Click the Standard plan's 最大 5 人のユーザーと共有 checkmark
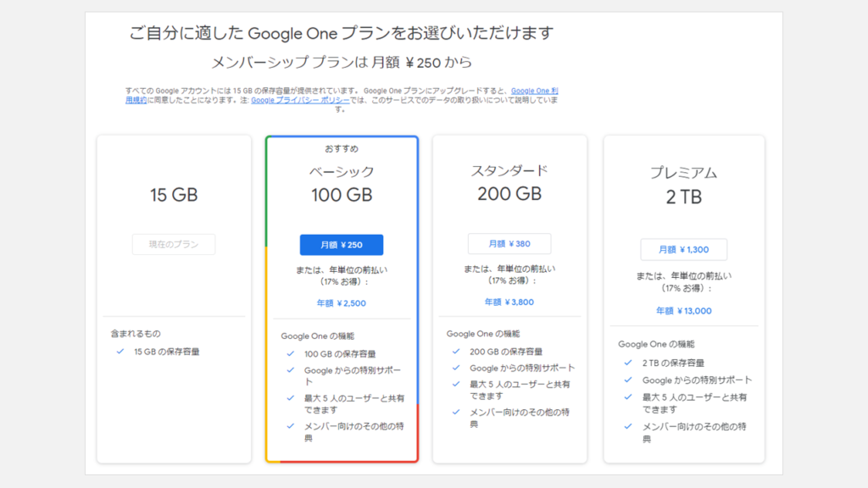This screenshot has height=488, width=868. point(457,384)
